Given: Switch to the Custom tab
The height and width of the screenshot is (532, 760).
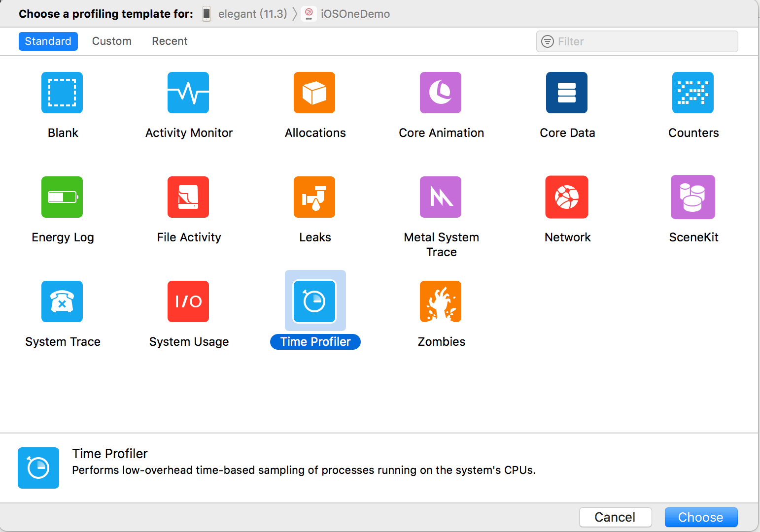Looking at the screenshot, I should point(112,41).
